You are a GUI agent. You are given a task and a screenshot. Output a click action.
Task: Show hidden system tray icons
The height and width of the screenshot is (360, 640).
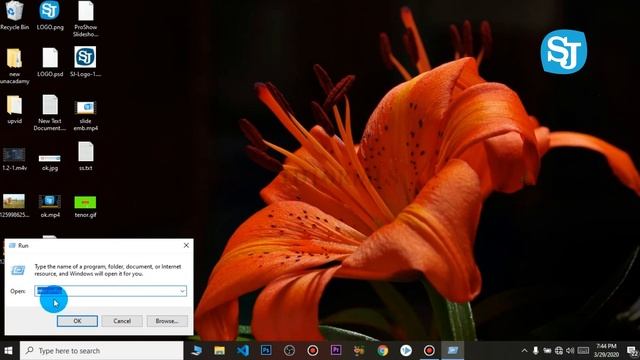(x=524, y=351)
